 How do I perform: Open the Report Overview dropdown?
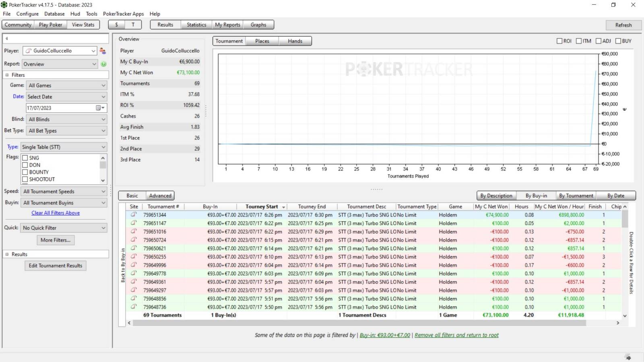coord(60,64)
